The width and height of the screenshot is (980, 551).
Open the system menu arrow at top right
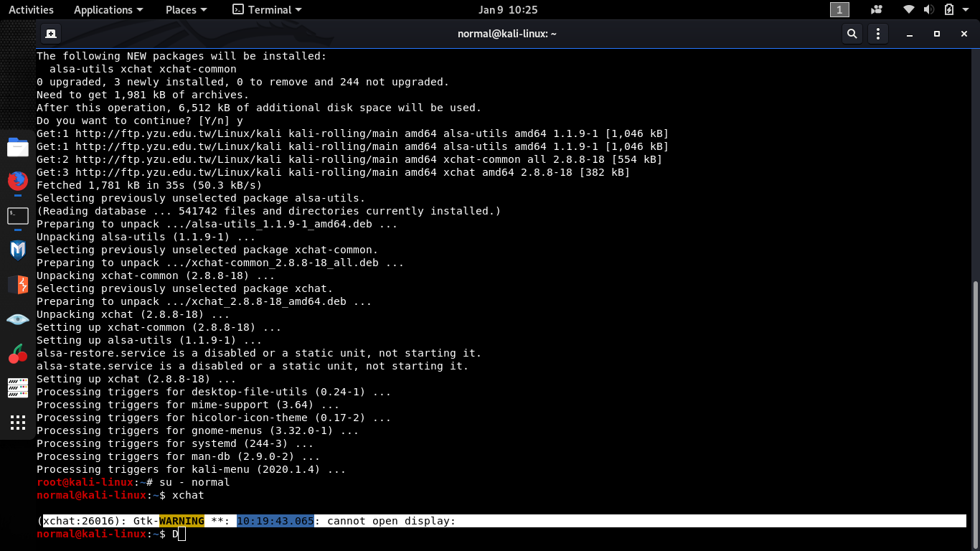coord(967,10)
